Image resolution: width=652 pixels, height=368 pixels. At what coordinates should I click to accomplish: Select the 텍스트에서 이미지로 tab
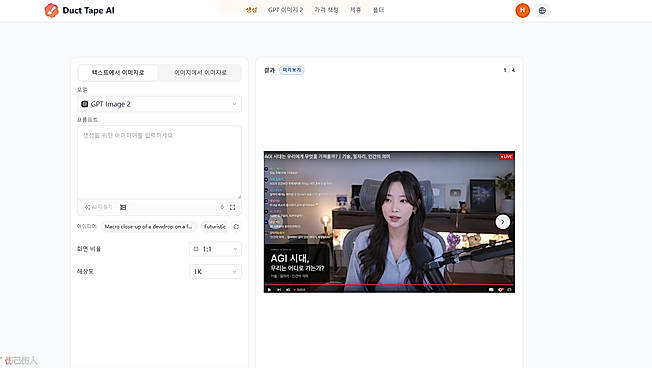(118, 72)
